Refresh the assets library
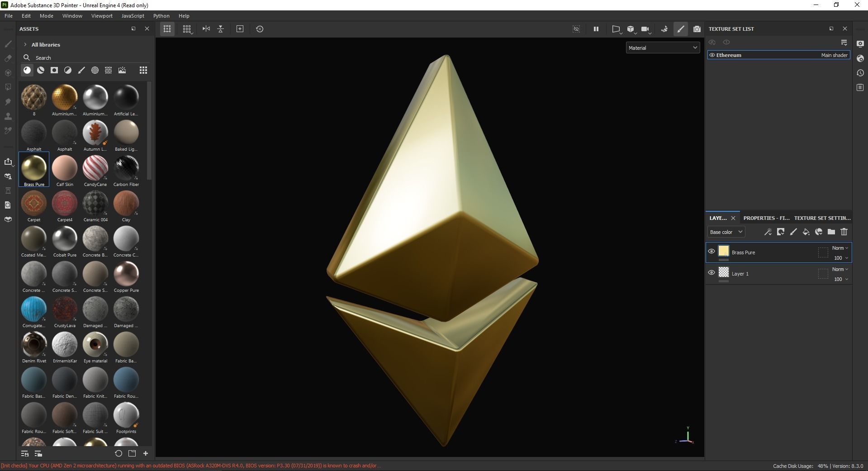This screenshot has height=471, width=868. point(119,453)
